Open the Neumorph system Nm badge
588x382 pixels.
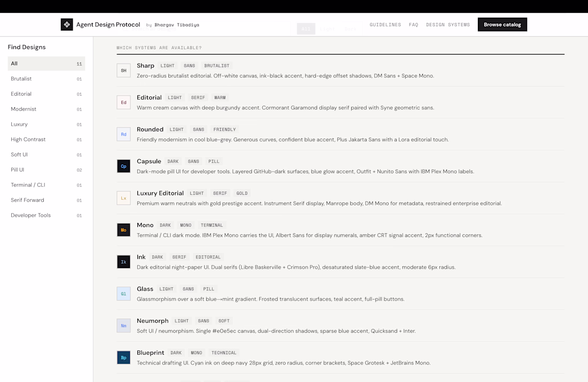pos(123,326)
